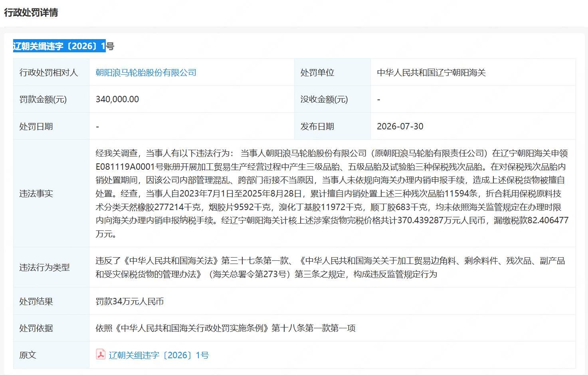The width and height of the screenshot is (588, 375).
Task: Open company link 朝阳浪马轮胎股份有限公司
Action: pyautogui.click(x=146, y=73)
